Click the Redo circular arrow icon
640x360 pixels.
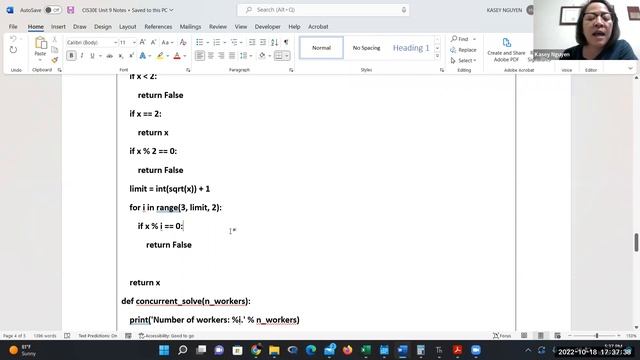point(13,50)
